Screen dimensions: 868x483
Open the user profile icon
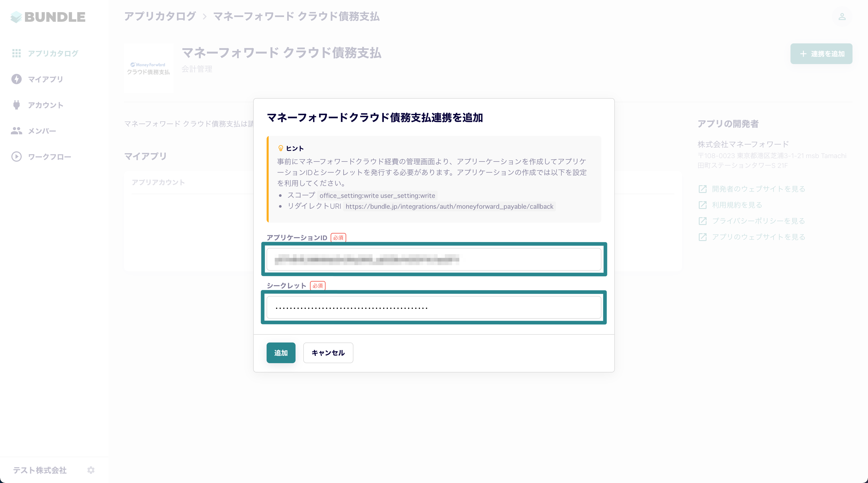(x=842, y=17)
